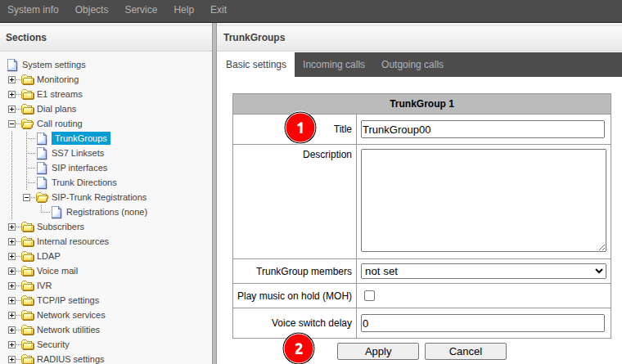This screenshot has height=364, width=622.
Task: Click the TrunkGroups page icon
Action: tap(42, 138)
